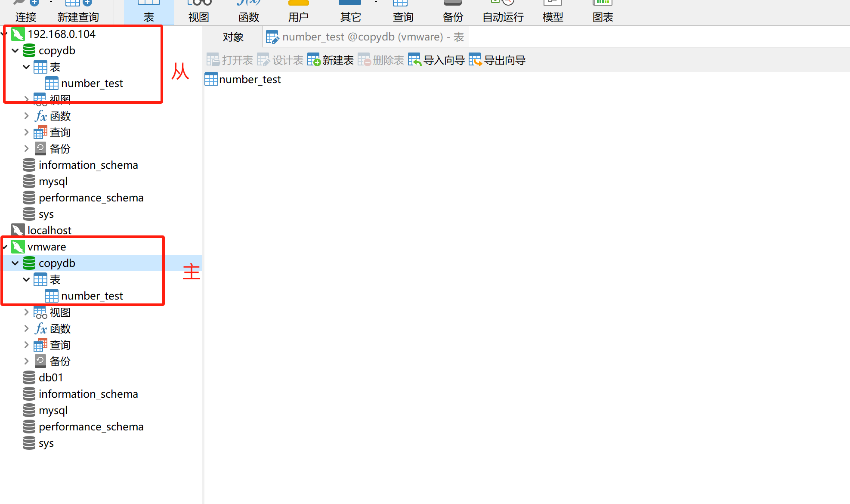This screenshot has height=504, width=850.
Task: Expand 视图 under vmware copydb
Action: tap(26, 312)
